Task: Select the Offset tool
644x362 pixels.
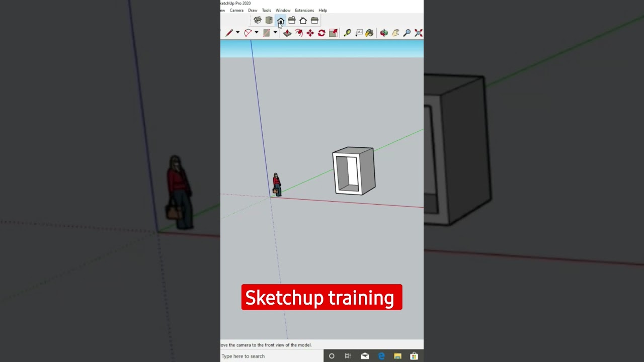Action: [x=299, y=33]
